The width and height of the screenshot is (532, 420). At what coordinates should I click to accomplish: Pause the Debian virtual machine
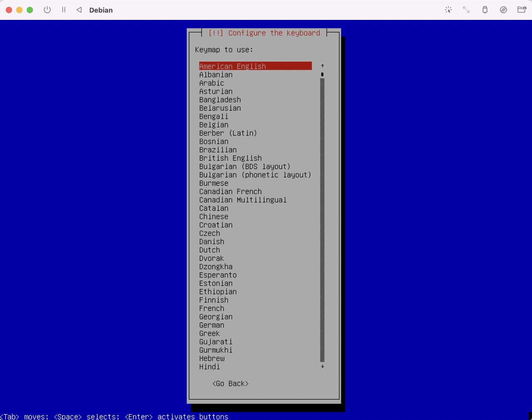pos(64,10)
